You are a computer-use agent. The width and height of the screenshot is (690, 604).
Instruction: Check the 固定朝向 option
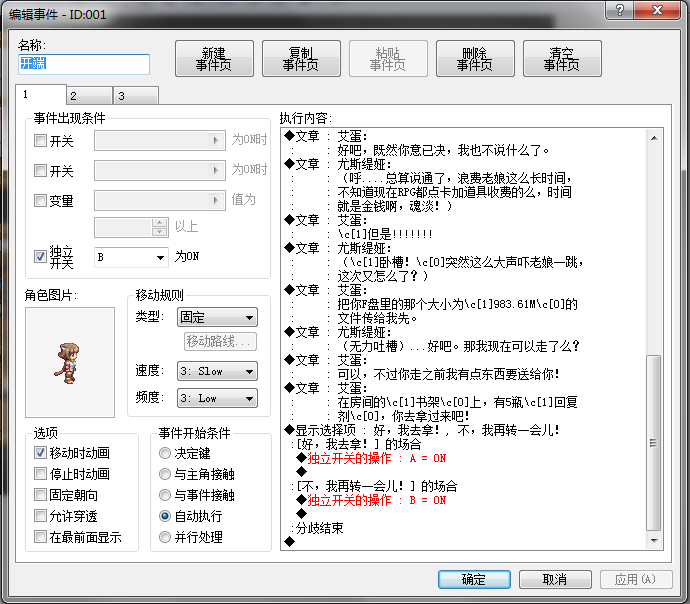tap(40, 495)
